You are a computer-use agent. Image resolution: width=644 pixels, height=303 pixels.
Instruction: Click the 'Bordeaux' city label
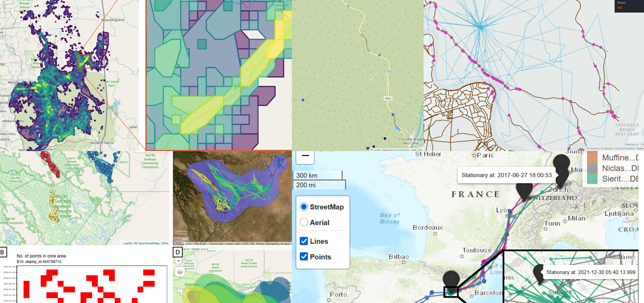[x=428, y=227]
